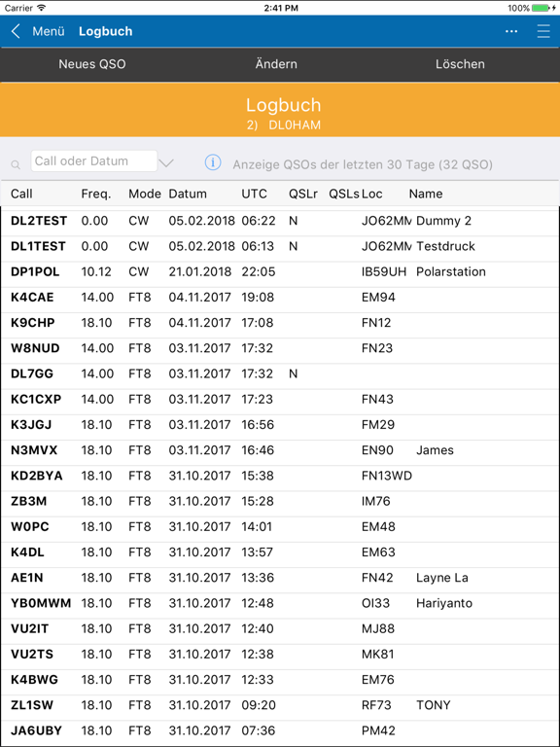This screenshot has width=560, height=747.
Task: Select the W8NUD log entry
Action: click(280, 348)
